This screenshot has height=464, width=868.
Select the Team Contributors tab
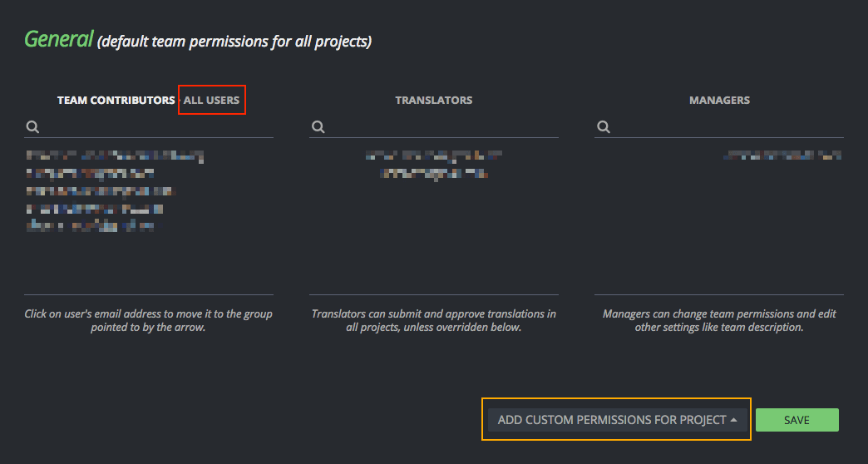point(116,100)
